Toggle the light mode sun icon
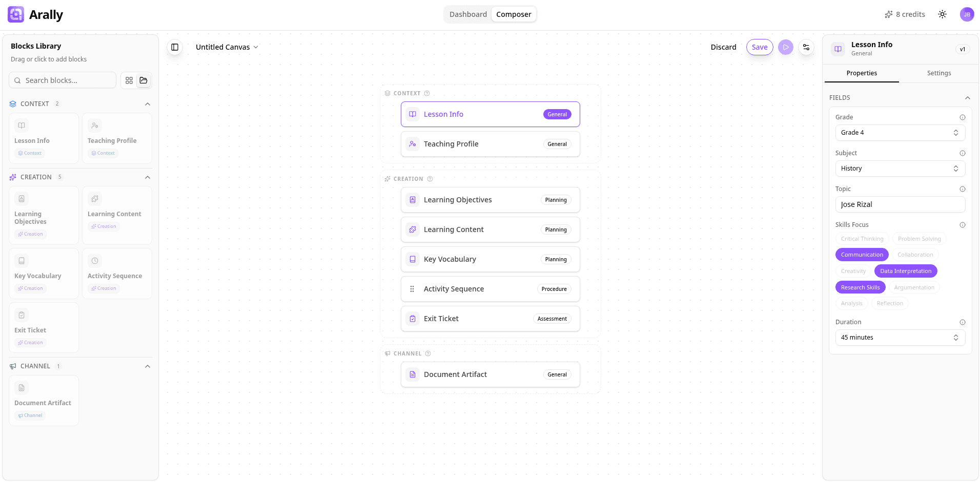The height and width of the screenshot is (482, 980). (x=943, y=14)
